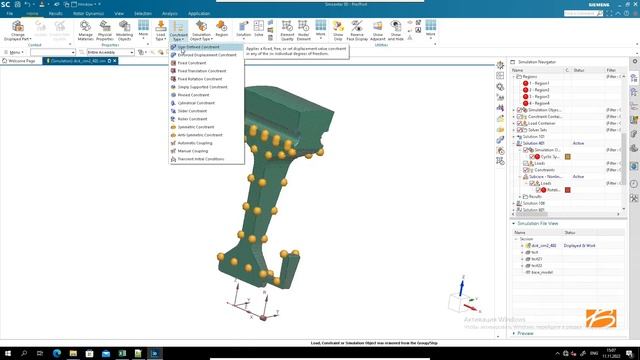The height and width of the screenshot is (360, 640).
Task: Open the File ribbon tab
Action: point(9,13)
